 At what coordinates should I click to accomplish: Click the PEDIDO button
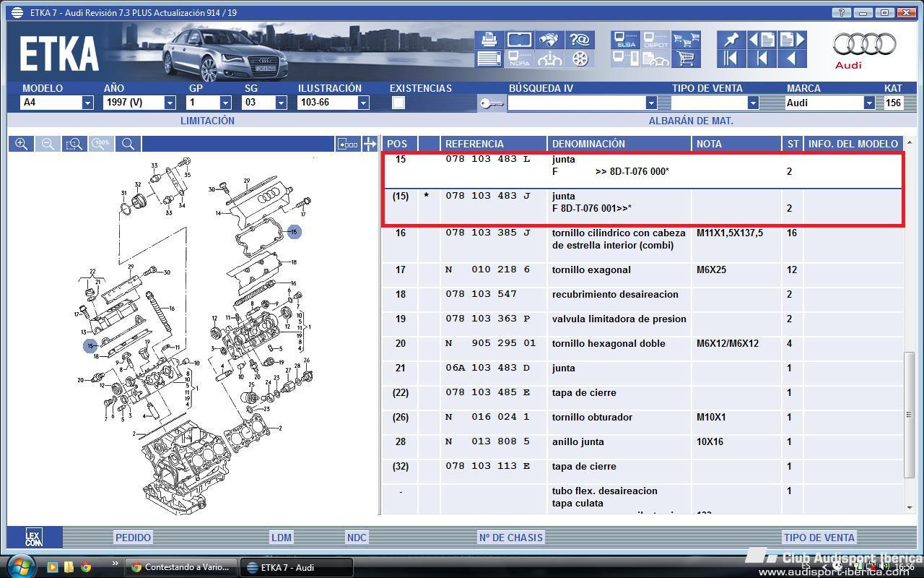click(134, 537)
